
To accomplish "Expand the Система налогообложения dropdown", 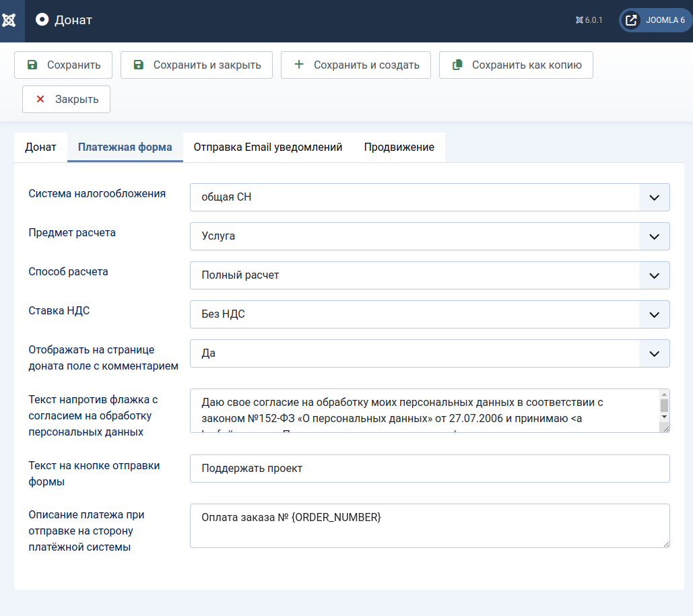I will [x=429, y=197].
